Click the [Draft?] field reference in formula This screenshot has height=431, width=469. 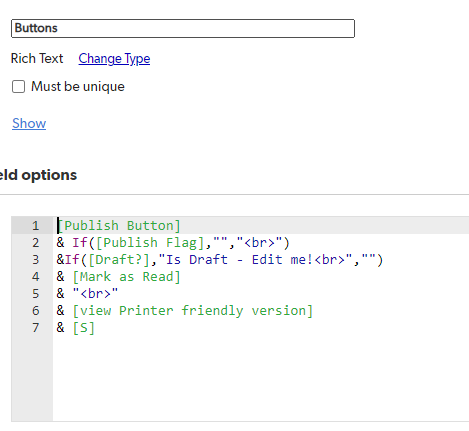pyautogui.click(x=119, y=260)
